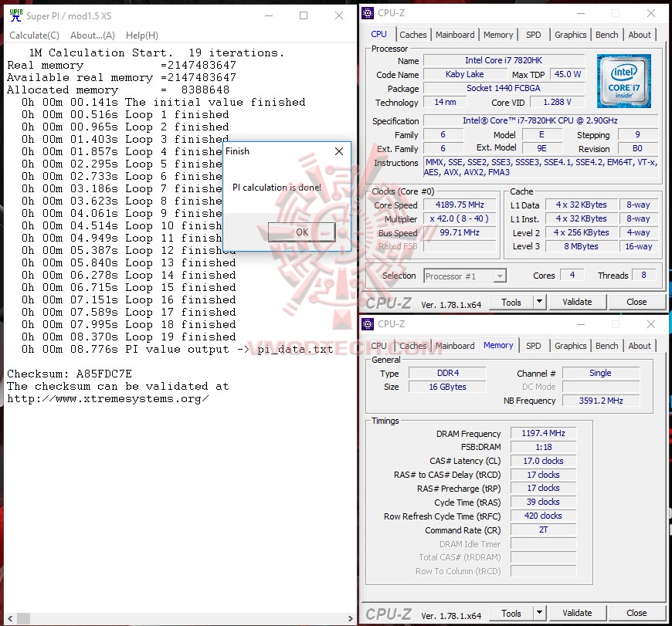Click the http://www.xtremesystems.org/ text line
The image size is (672, 626).
108,398
